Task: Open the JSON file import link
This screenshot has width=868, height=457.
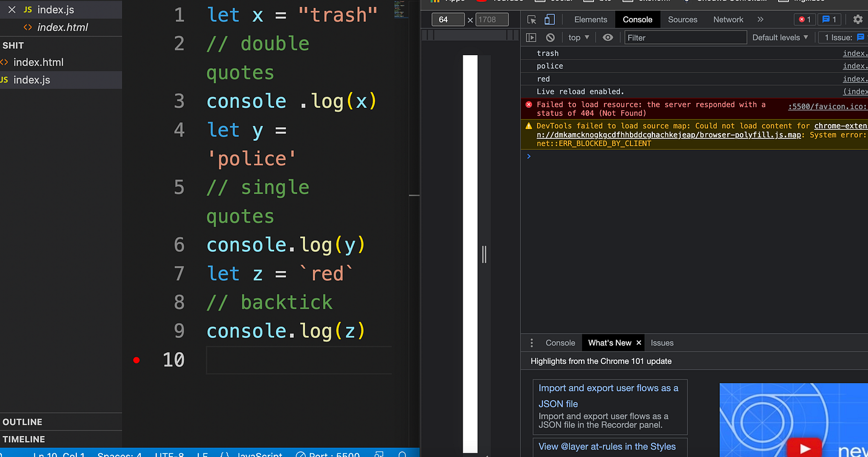Action: tap(609, 396)
